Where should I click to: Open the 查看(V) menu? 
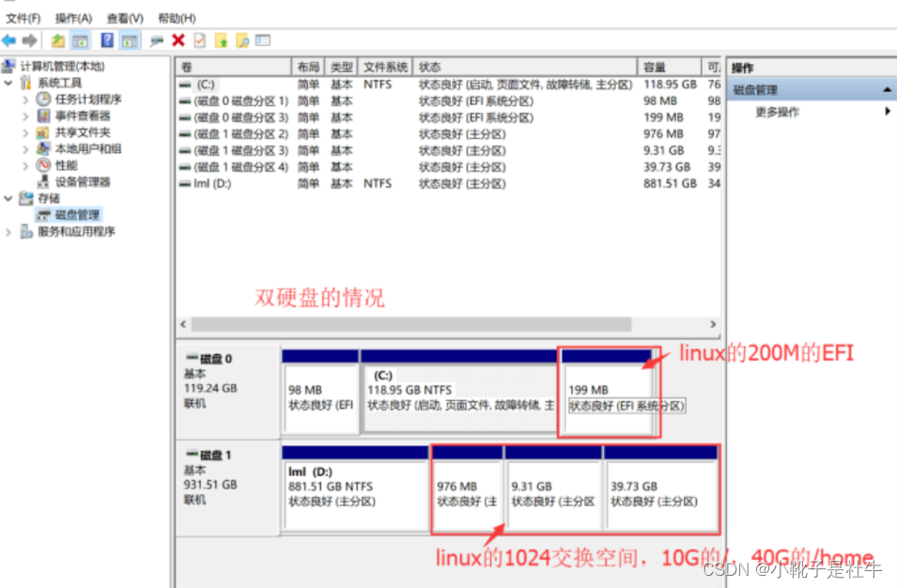(125, 17)
